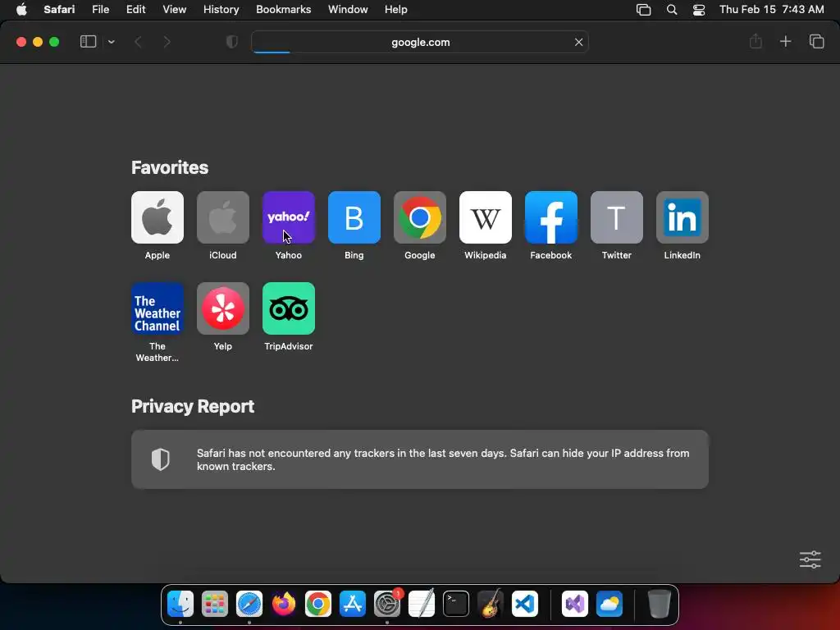Click the Privacy Report heading
The image size is (840, 630).
pyautogui.click(x=193, y=407)
